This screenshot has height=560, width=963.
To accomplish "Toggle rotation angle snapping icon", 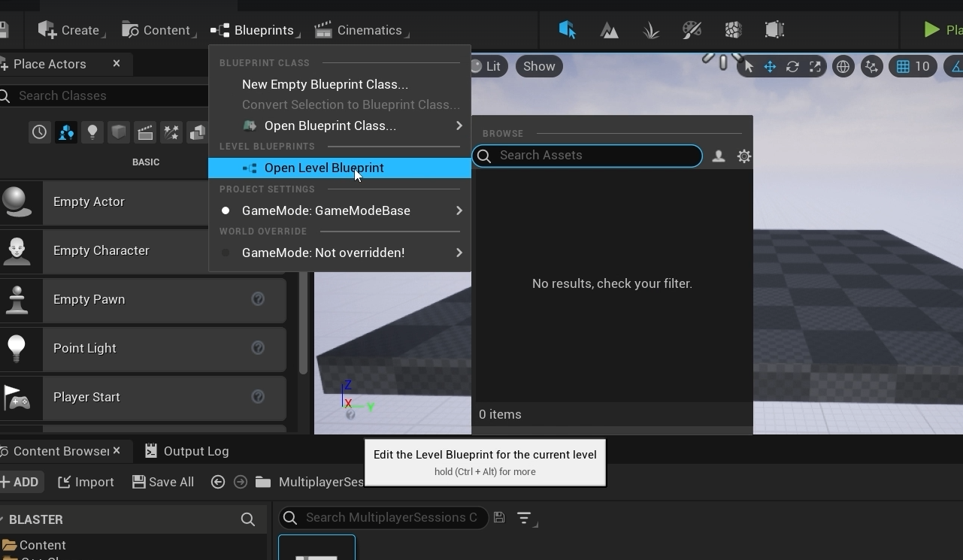I will point(956,66).
